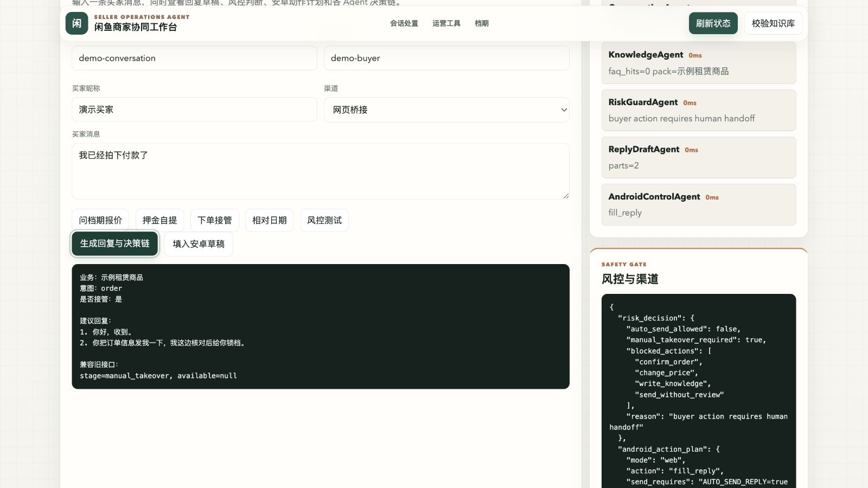Click "change_price" in blocked actions
The width and height of the screenshot is (868, 488).
point(666,373)
